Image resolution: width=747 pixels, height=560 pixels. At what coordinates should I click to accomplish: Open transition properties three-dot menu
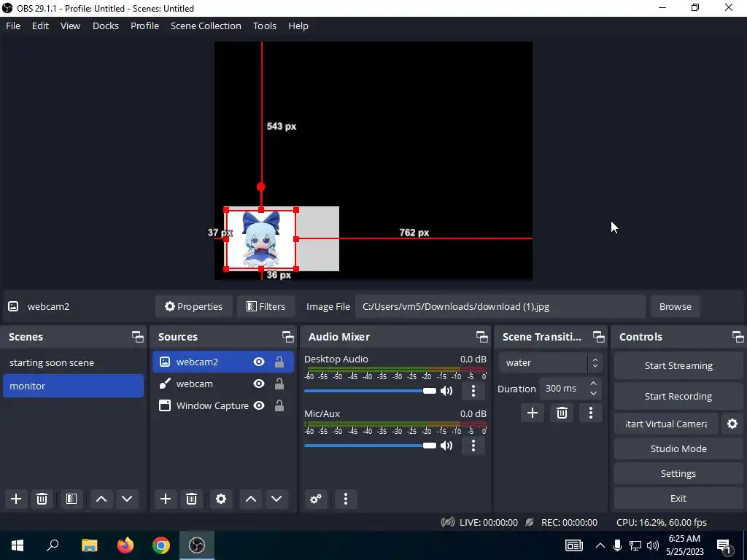click(x=591, y=413)
